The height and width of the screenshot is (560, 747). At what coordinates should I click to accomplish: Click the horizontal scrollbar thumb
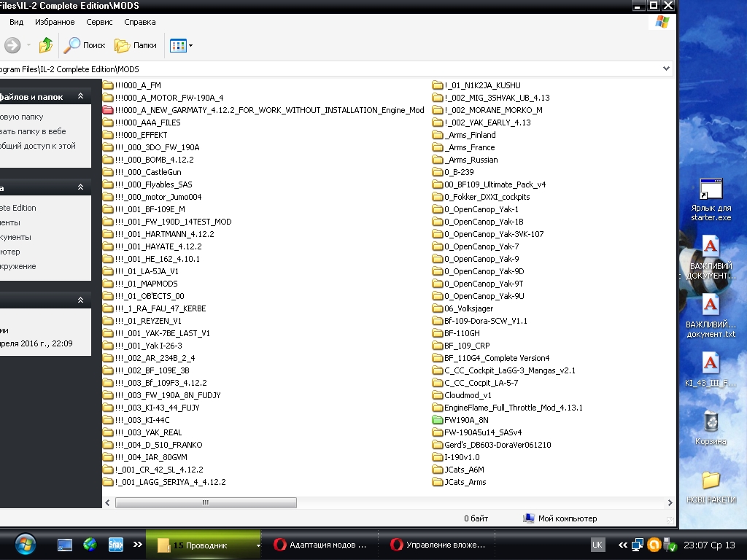[206, 502]
